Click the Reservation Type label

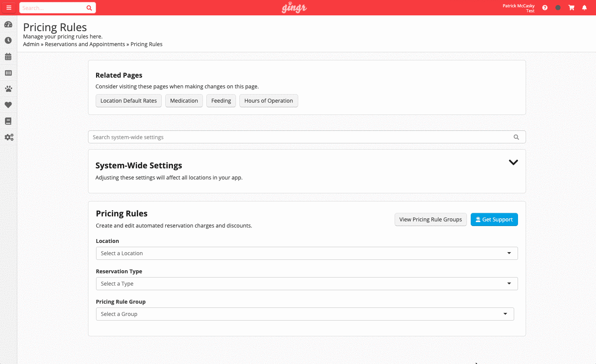click(119, 271)
